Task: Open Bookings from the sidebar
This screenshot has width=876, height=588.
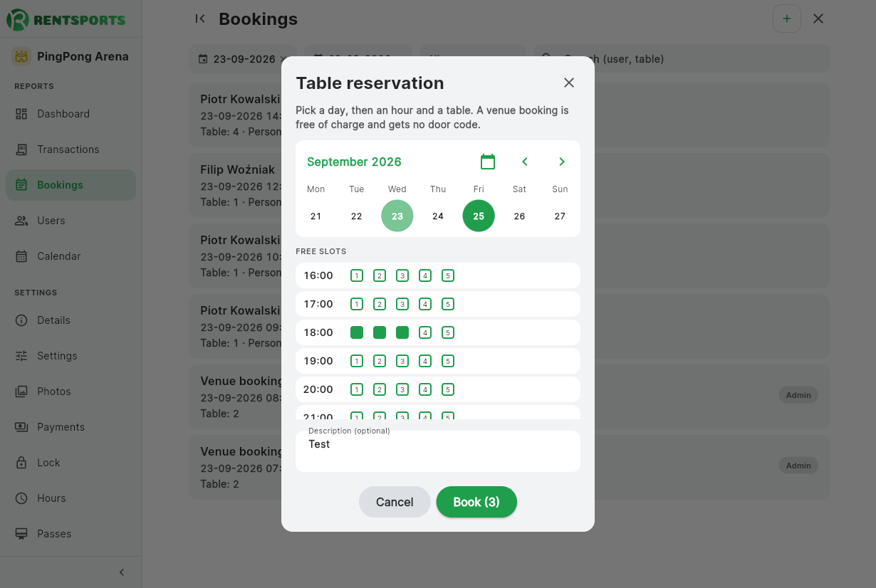Action: tap(71, 185)
